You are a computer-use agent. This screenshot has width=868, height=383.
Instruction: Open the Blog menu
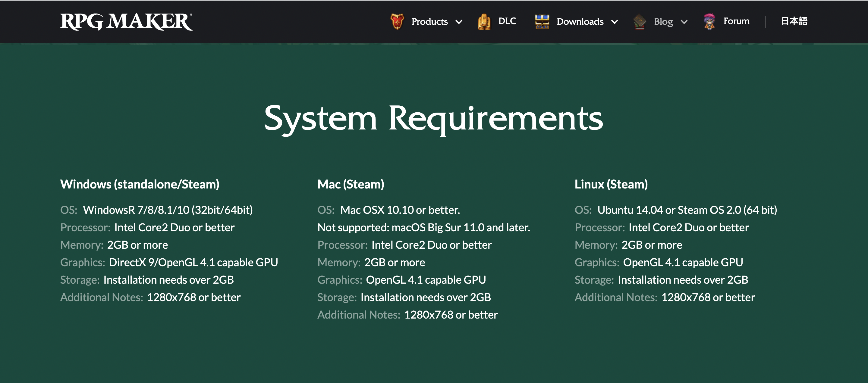[663, 22]
